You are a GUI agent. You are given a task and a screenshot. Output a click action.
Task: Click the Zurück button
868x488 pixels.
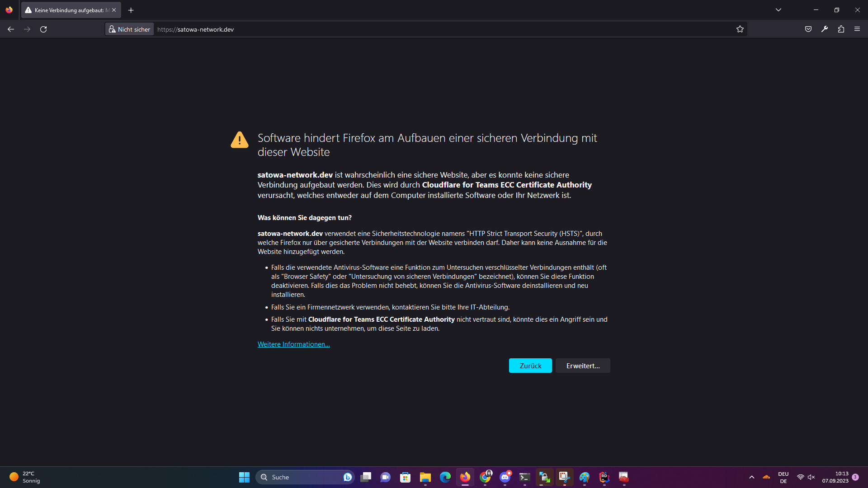(530, 366)
